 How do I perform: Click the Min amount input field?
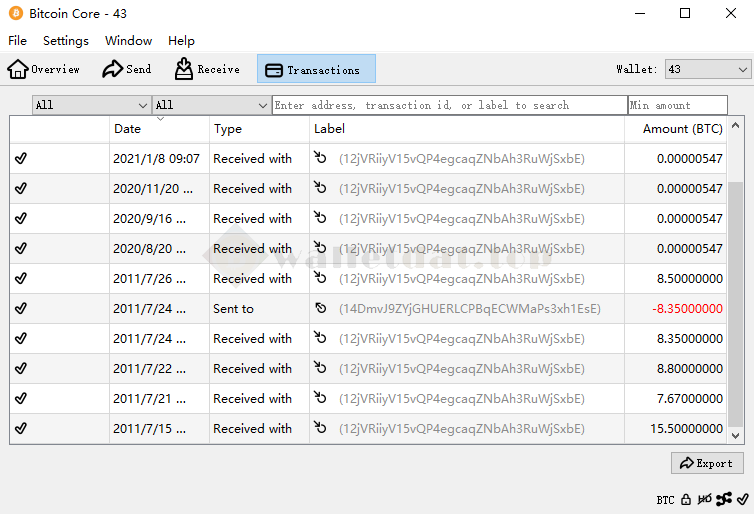(677, 105)
